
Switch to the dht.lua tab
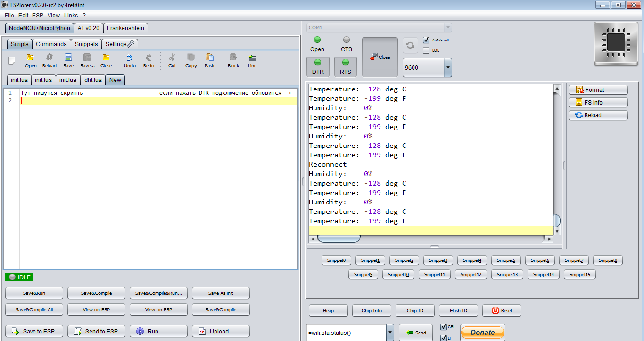tap(93, 80)
